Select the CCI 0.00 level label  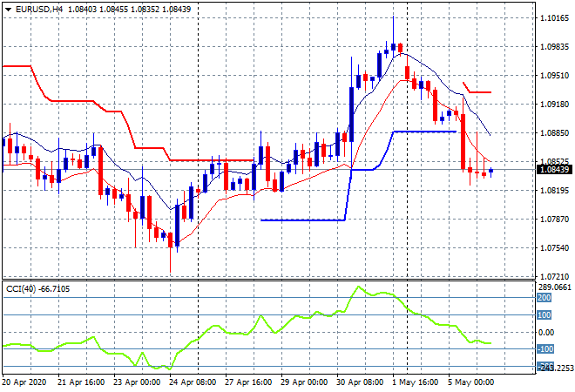click(546, 332)
